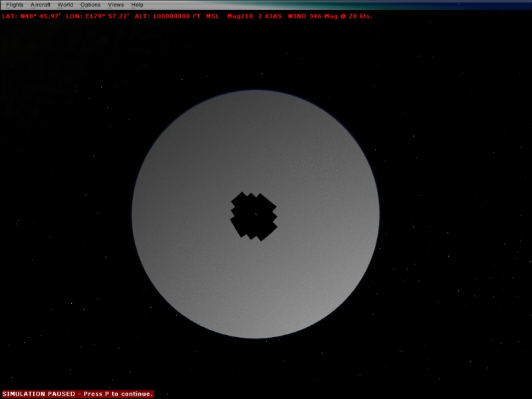Click the topmost edge of the gray globe
This screenshot has height=399, width=532.
pyautogui.click(x=255, y=92)
